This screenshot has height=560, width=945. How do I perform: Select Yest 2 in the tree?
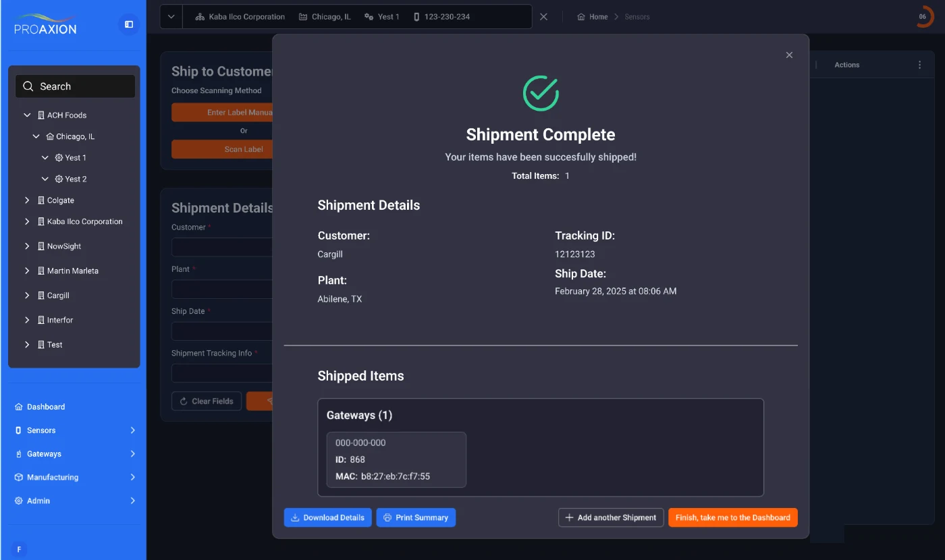(76, 179)
